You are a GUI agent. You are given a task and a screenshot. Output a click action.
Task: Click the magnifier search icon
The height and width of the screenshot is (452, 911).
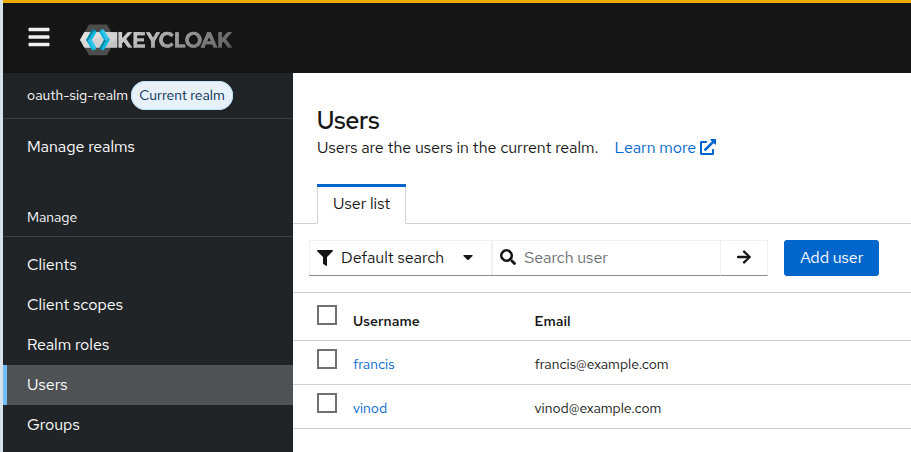[x=508, y=257]
